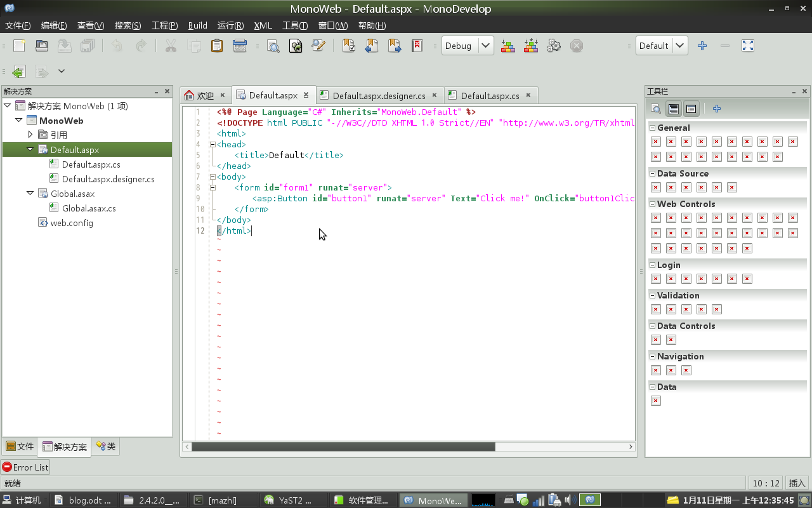
Task: Collapse the Global.asax tree node
Action: click(x=30, y=193)
